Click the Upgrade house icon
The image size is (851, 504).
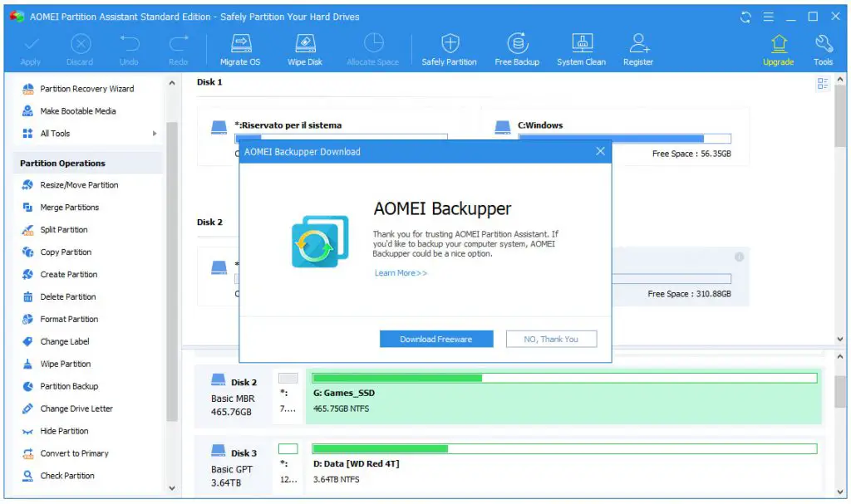pos(779,44)
